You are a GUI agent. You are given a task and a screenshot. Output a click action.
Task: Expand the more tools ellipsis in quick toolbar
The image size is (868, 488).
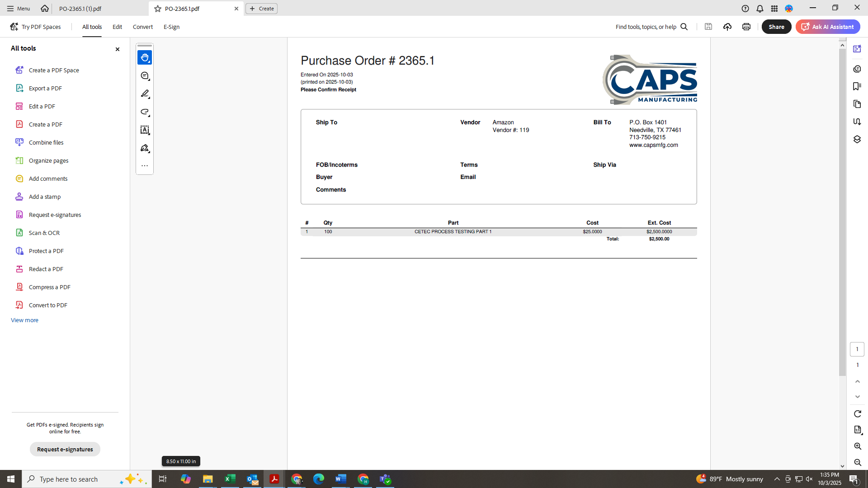tap(145, 166)
